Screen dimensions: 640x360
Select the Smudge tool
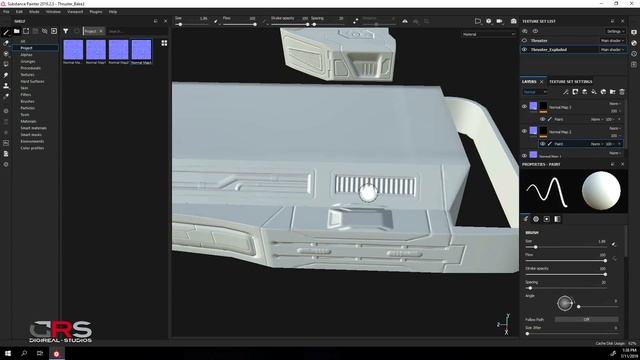(x=6, y=75)
